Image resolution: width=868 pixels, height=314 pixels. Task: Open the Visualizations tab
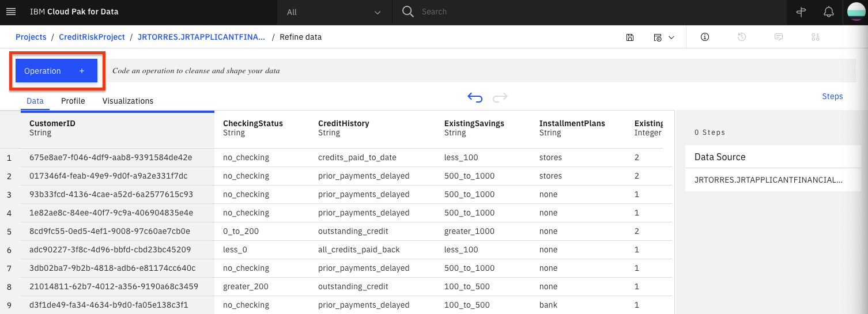tap(128, 101)
